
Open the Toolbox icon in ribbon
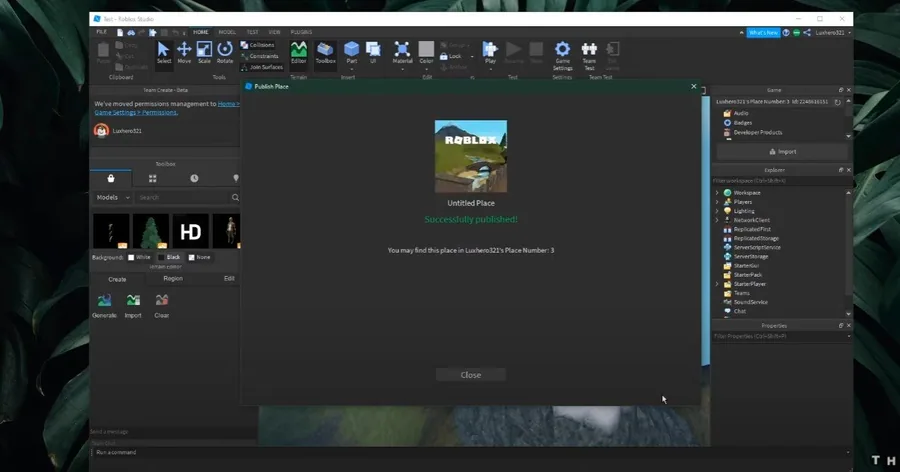(325, 53)
